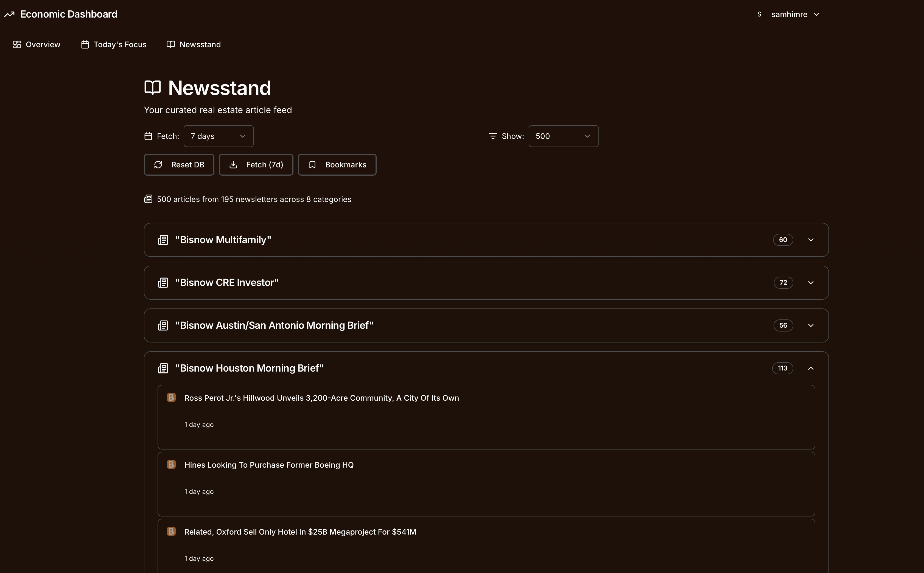Click the B badge on the Hines article

171,464
